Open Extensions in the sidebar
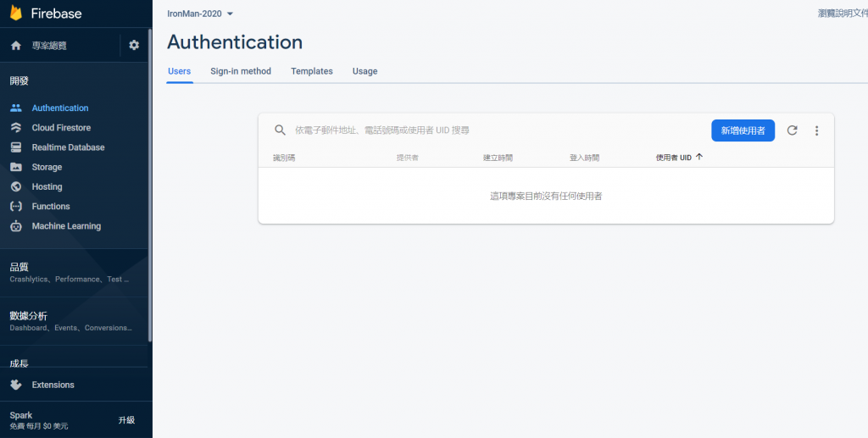 [53, 385]
